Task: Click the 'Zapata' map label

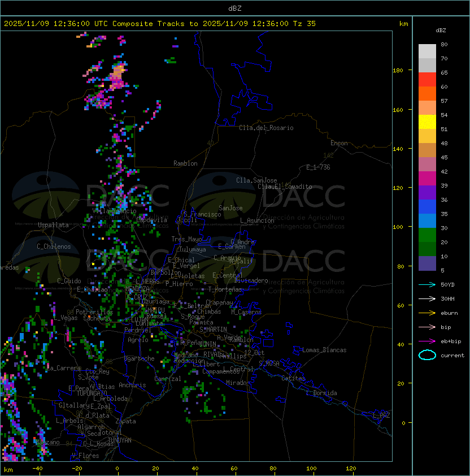Action: tap(125, 421)
